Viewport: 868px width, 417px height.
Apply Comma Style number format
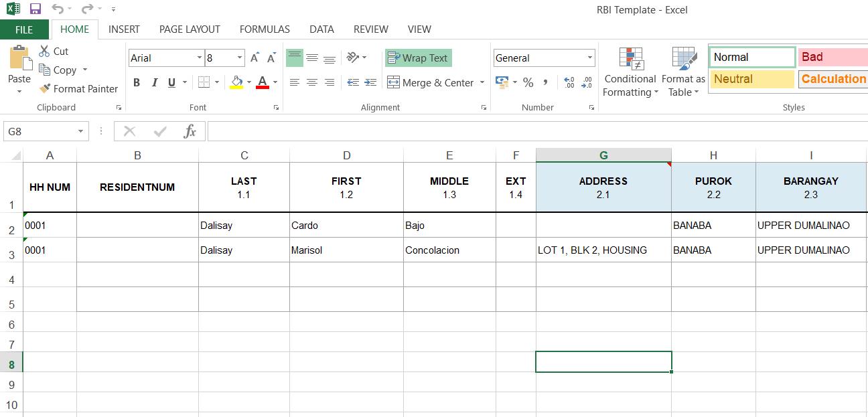tap(546, 82)
